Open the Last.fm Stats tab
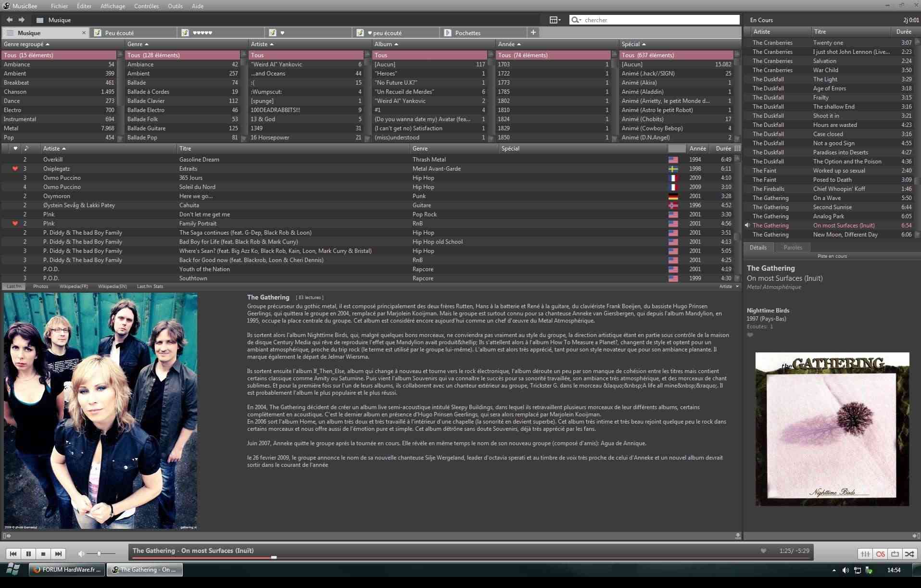Viewport: 921px width, 588px height. click(150, 286)
